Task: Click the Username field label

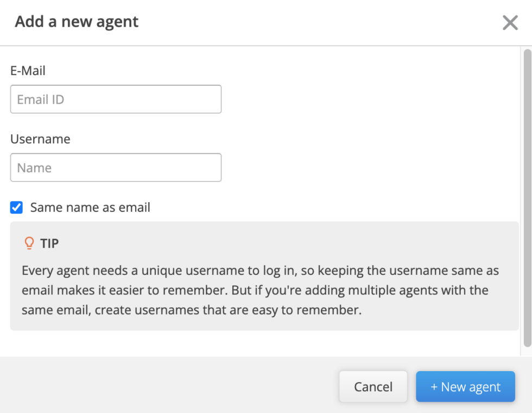Action: [40, 139]
